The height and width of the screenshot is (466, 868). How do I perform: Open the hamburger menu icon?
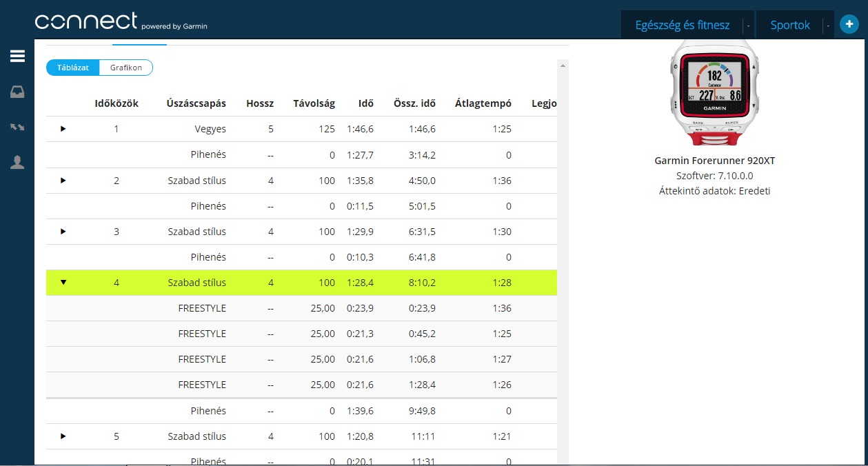[x=17, y=57]
